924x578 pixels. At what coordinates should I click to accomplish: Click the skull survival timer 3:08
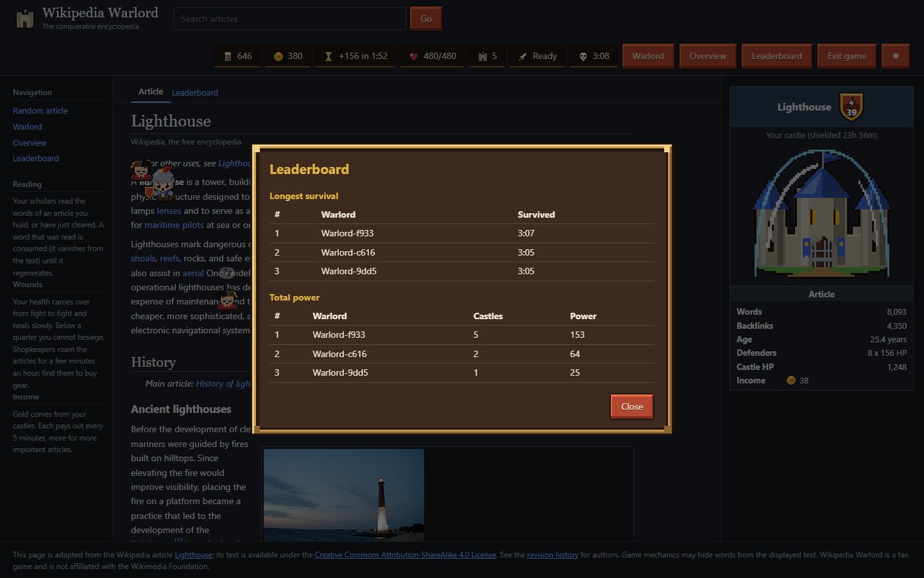pyautogui.click(x=594, y=56)
